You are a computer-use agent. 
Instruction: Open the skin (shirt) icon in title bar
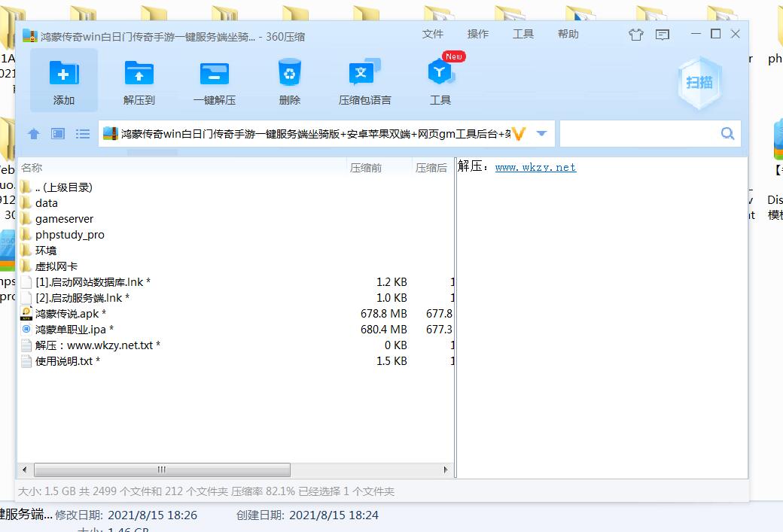pos(636,35)
